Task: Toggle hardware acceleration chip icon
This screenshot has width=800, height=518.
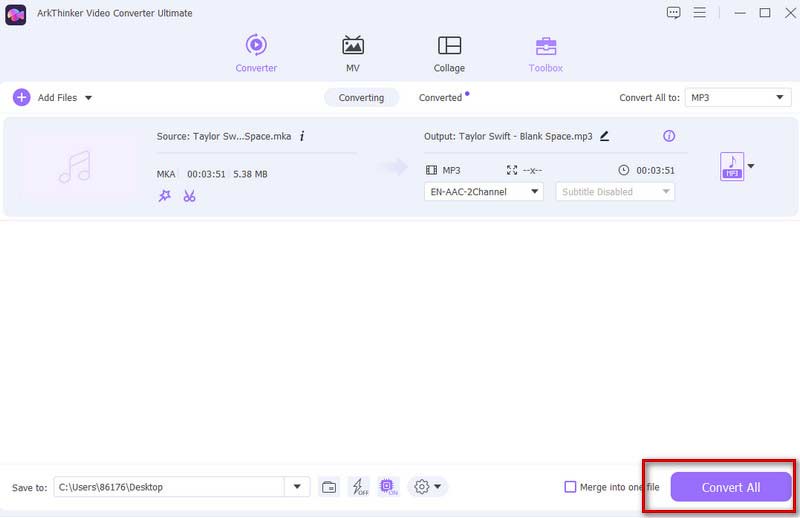Action: (388, 487)
